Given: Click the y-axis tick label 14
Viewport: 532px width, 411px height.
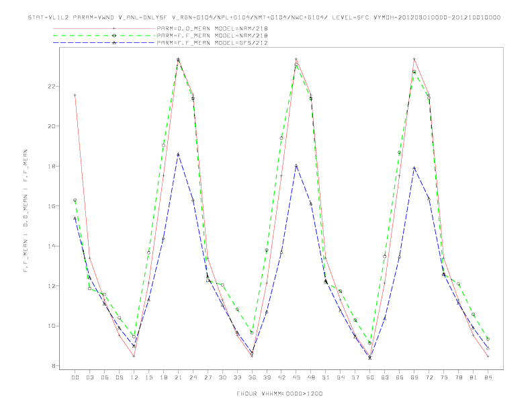Looking at the screenshot, I should [51, 246].
